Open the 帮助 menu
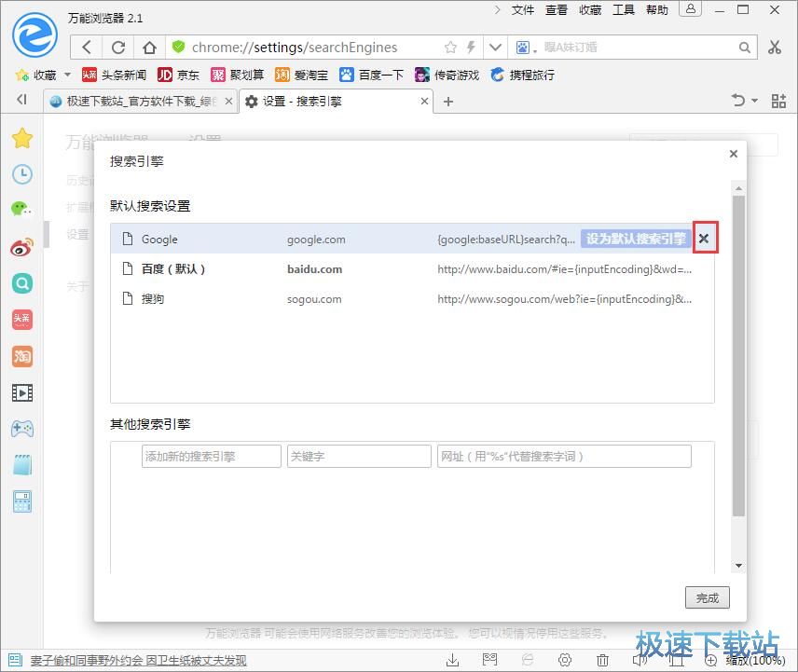The image size is (798, 672). click(657, 9)
